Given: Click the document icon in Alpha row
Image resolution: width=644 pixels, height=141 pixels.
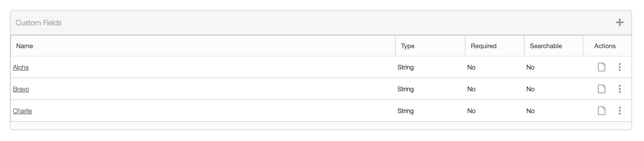Looking at the screenshot, I should click(x=601, y=67).
